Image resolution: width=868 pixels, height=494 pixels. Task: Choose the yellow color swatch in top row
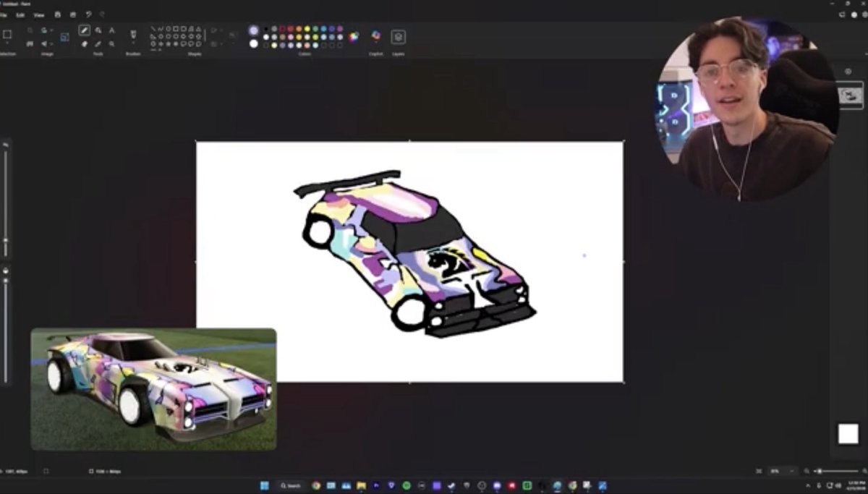(x=307, y=29)
